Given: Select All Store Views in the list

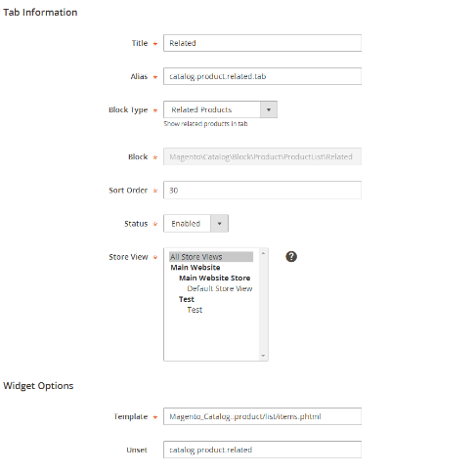Looking at the screenshot, I should click(211, 257).
